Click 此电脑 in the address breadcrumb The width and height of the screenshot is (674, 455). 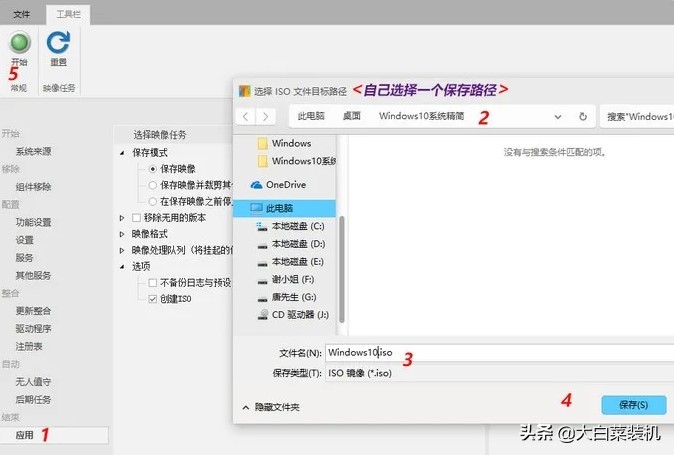pos(311,116)
